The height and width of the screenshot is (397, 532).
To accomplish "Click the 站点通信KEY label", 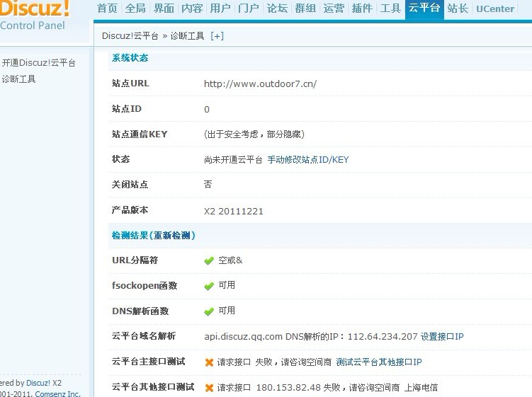I will [x=140, y=134].
